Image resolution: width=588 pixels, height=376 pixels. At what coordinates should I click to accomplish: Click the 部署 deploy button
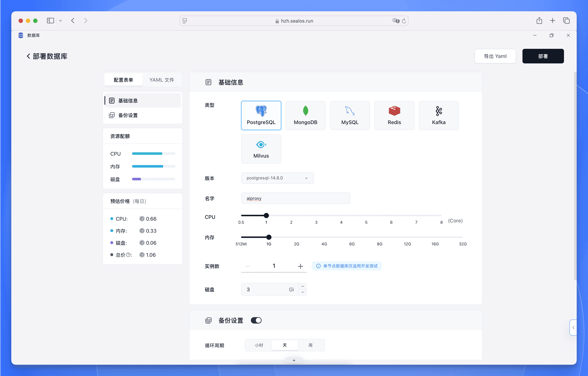[x=543, y=56]
